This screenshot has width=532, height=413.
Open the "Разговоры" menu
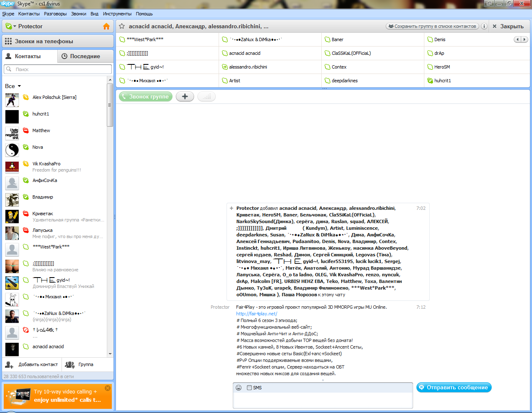click(55, 14)
